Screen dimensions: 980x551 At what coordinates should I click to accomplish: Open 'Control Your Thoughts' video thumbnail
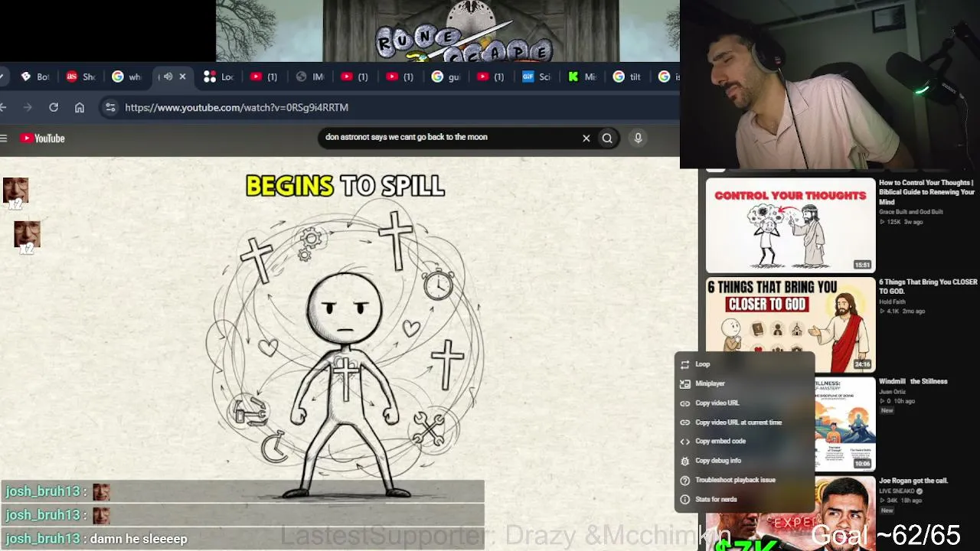(x=790, y=226)
